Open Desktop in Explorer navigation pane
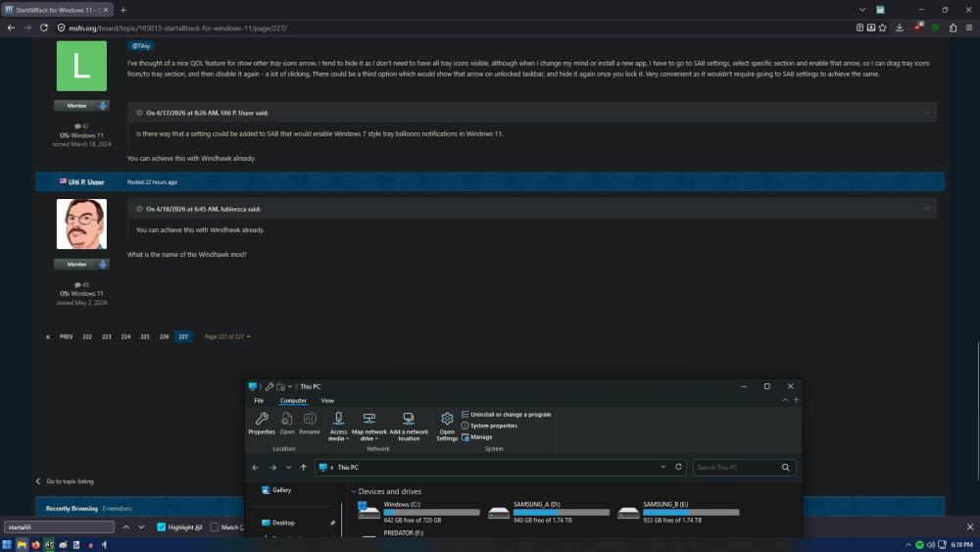980x552 pixels. (x=277, y=523)
